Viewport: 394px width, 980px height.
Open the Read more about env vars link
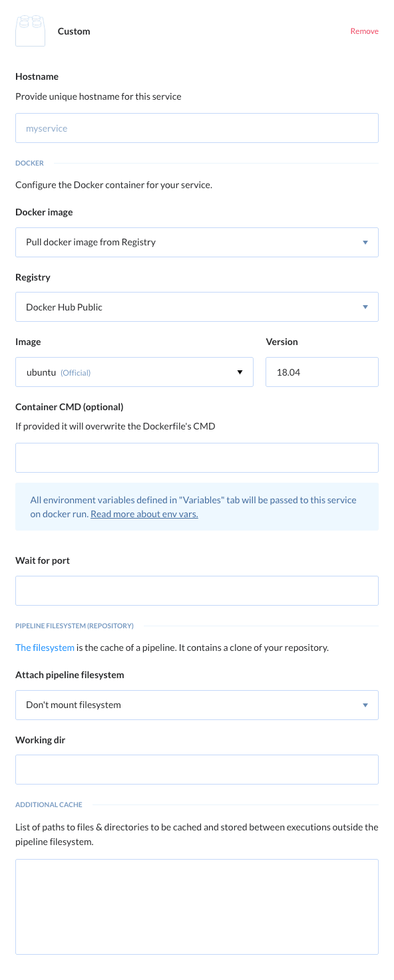(x=144, y=513)
